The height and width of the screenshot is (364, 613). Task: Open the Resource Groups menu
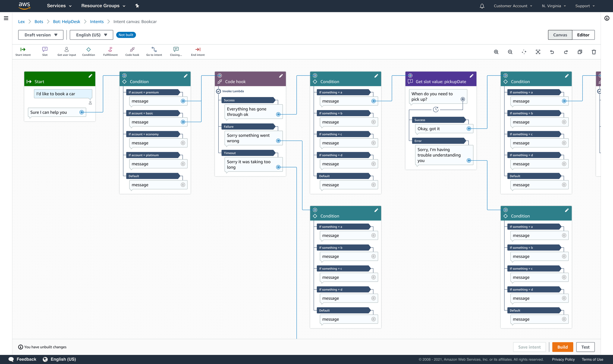point(103,6)
